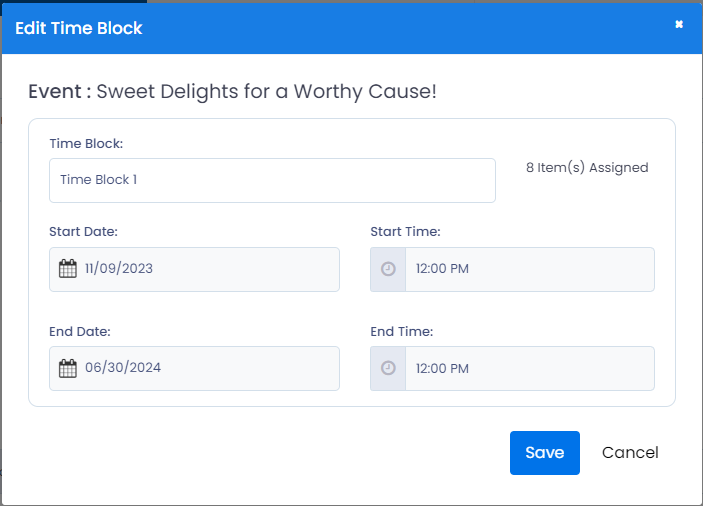The width and height of the screenshot is (703, 506).
Task: Open the End Time 12:00 PM field
Action: [x=529, y=368]
